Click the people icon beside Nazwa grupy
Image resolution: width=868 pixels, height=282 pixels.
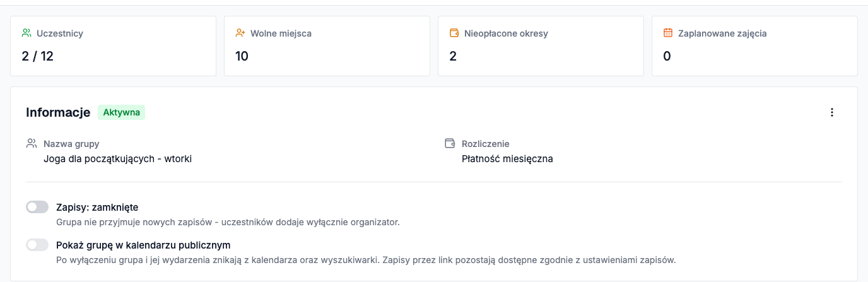point(32,143)
